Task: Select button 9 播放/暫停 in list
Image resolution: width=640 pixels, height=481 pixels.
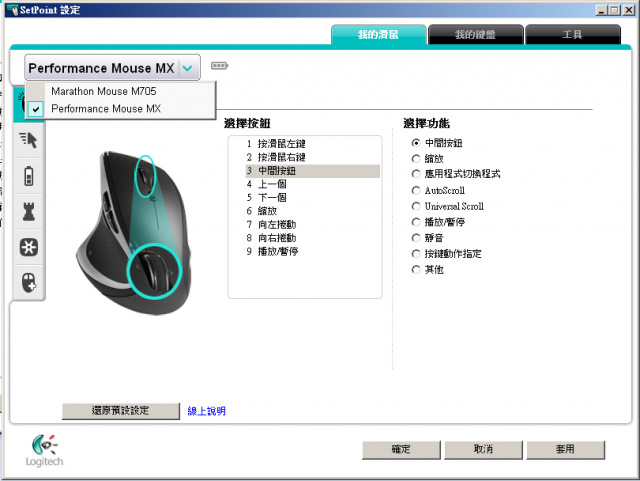Action: pyautogui.click(x=312, y=252)
